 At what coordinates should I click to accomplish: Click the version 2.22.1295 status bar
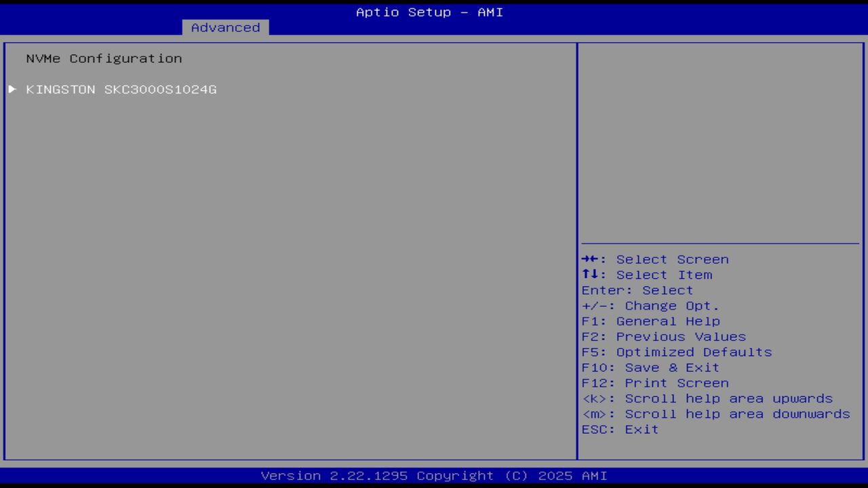429,475
